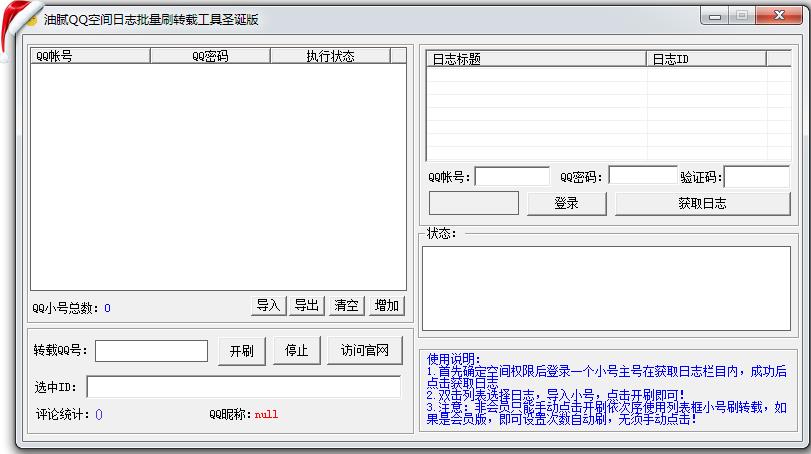Screen dimensions: 811x454
Task: Click the 登录 login button
Action: (566, 203)
